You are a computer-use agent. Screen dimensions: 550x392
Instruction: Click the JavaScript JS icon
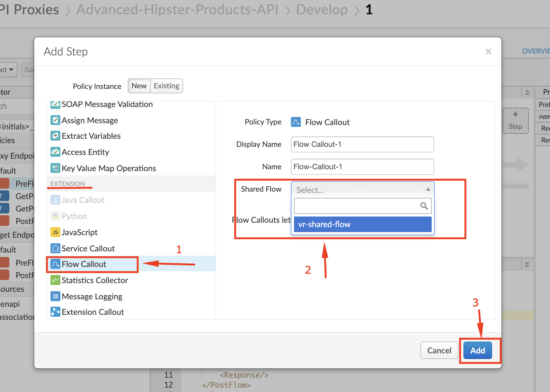pyautogui.click(x=55, y=232)
